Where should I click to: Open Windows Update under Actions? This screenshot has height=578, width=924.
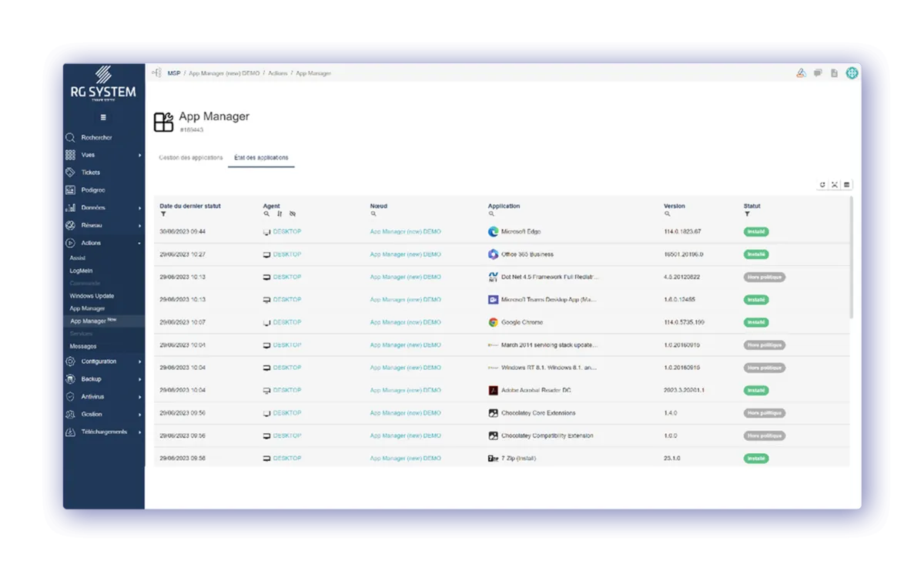click(92, 296)
